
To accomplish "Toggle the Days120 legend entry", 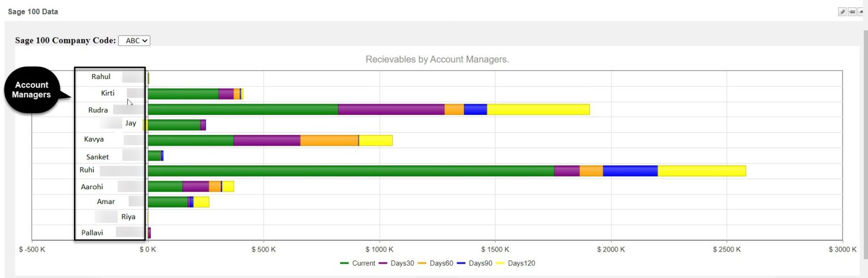I will coord(515,263).
